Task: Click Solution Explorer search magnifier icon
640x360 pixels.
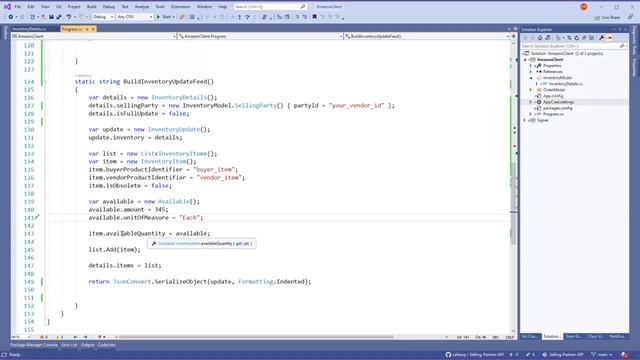Action: 622,46
